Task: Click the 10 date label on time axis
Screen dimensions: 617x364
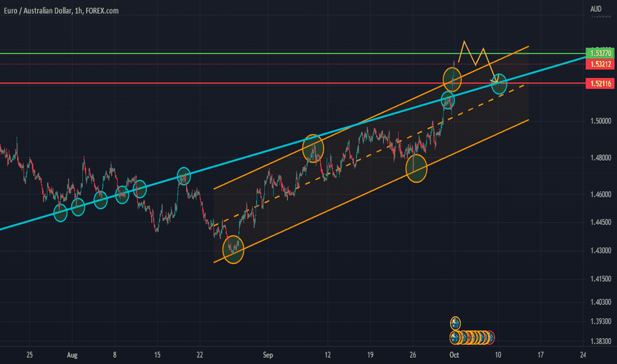Action: (498, 355)
